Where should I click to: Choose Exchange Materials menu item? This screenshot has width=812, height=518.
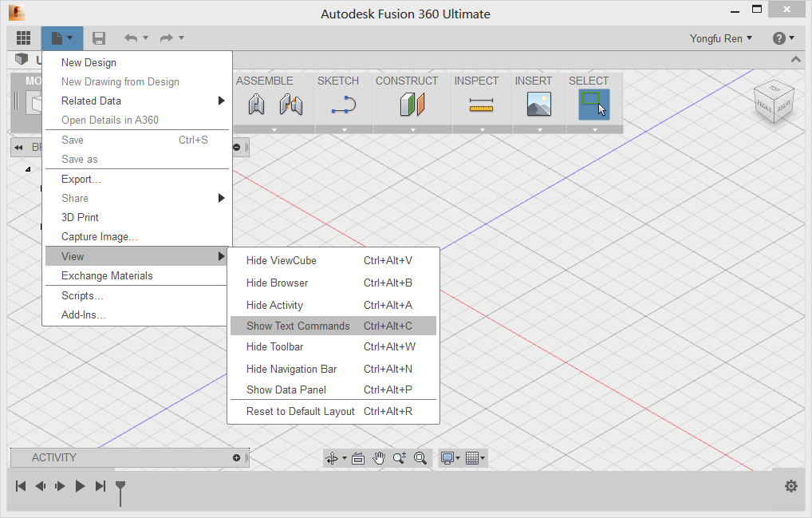click(136, 275)
